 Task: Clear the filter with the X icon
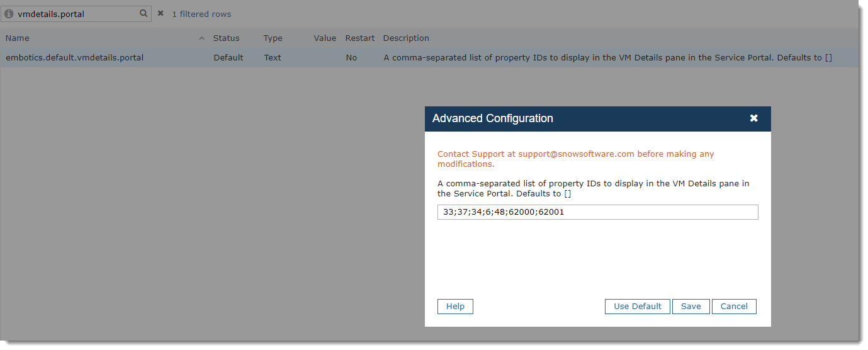point(161,13)
